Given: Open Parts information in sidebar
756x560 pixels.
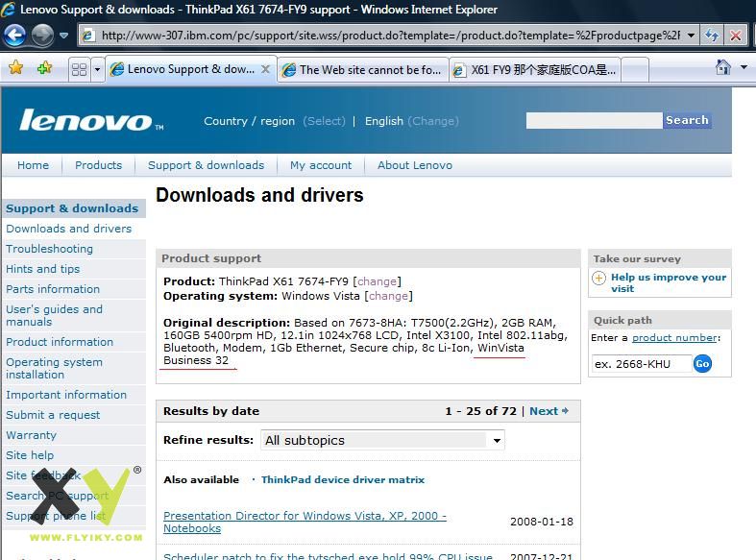Looking at the screenshot, I should coord(53,289).
